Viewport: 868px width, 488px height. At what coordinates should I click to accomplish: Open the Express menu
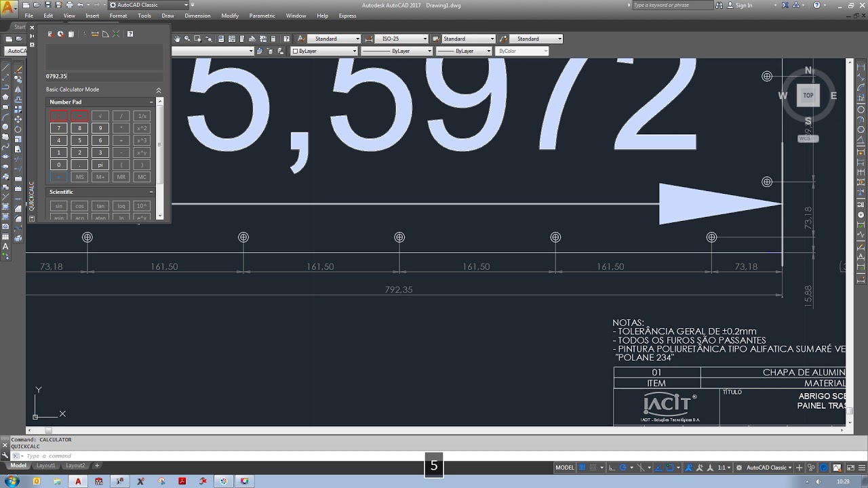point(347,16)
